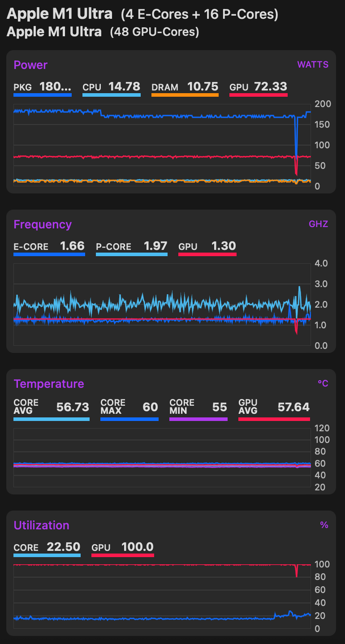This screenshot has height=644, width=345.
Task: Click the Frequency line chart
Action: tap(162, 304)
